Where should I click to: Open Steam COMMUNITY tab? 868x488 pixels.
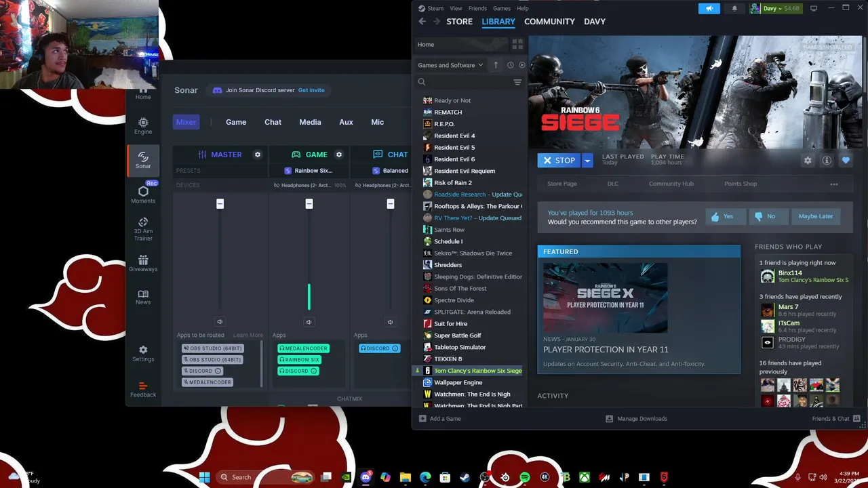[x=549, y=22]
